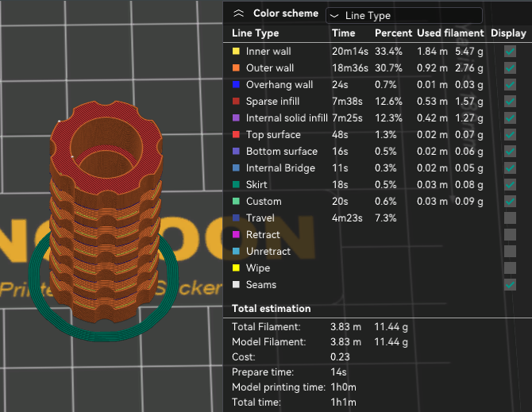532x412 pixels.
Task: Select the Travel row label
Action: (260, 218)
